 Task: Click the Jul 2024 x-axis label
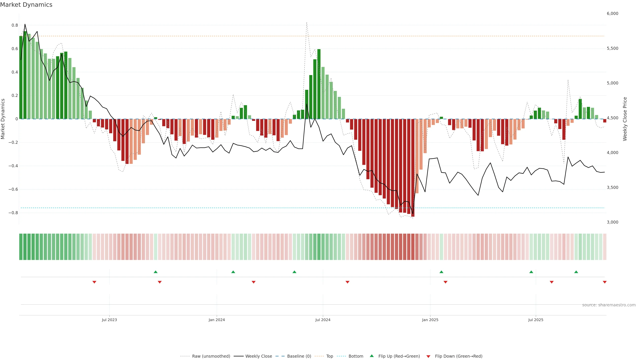coord(323,320)
